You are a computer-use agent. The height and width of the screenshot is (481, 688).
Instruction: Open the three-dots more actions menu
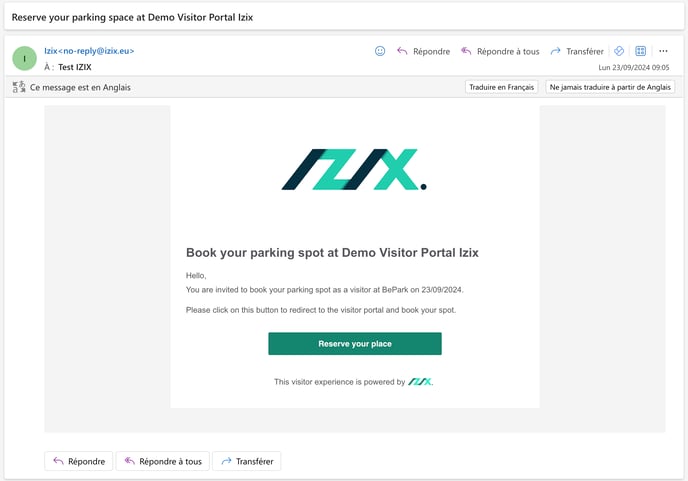point(663,51)
